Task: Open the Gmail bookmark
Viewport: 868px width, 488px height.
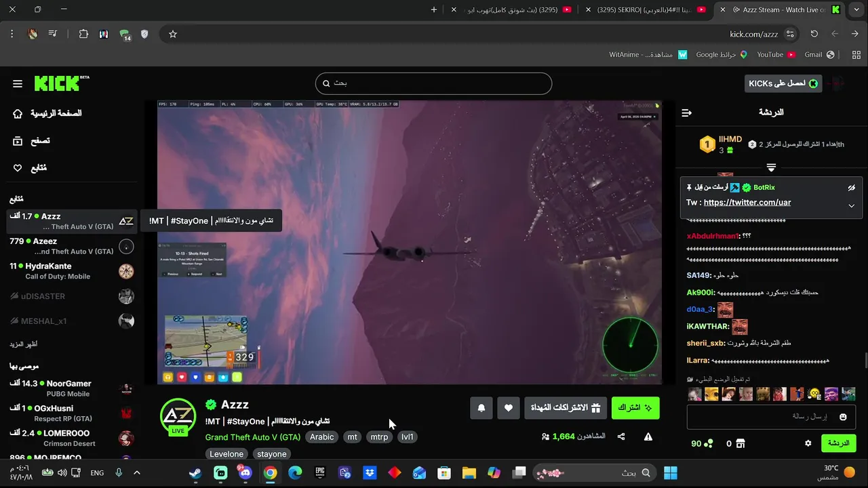Action: tap(819, 55)
